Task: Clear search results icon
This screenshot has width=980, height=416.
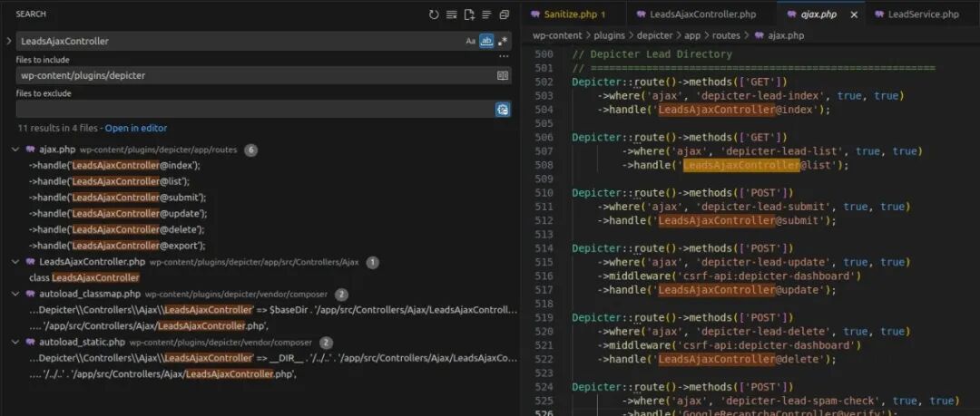Action: [x=451, y=15]
